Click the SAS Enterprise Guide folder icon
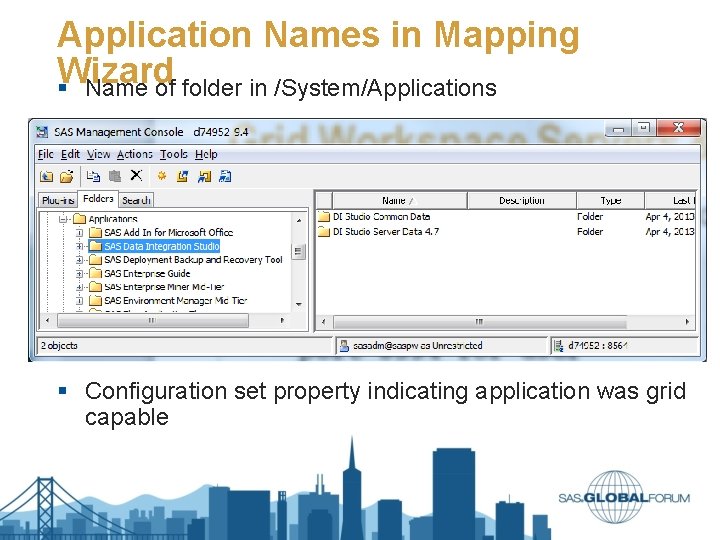The height and width of the screenshot is (540, 720). pos(95,273)
